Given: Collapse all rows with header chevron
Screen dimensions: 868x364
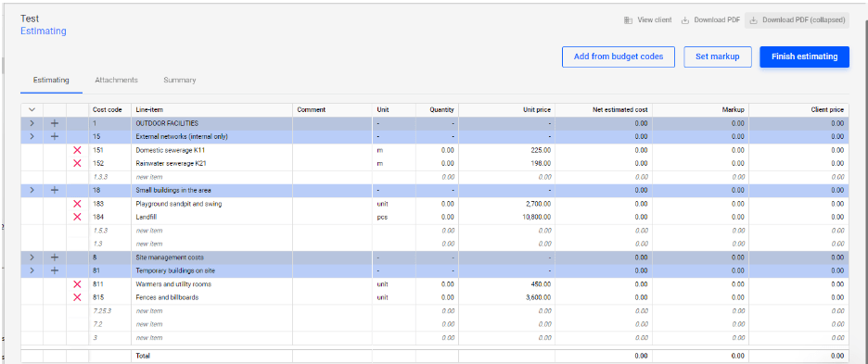Looking at the screenshot, I should coord(32,109).
